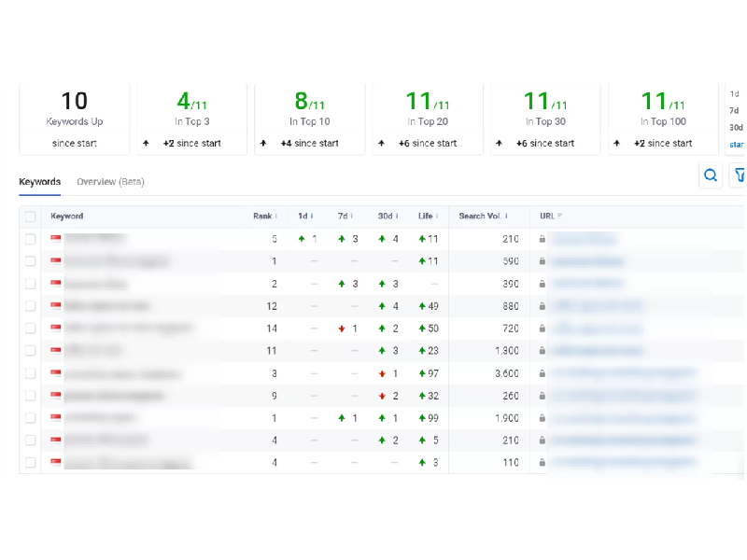Screen dimensions: 747x560
Task: Sort the table by the Rank column
Action: (x=263, y=217)
